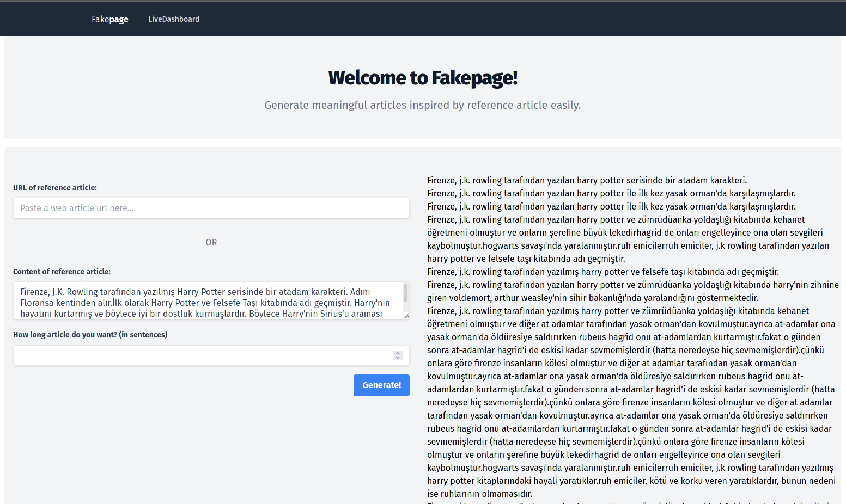This screenshot has width=846, height=504.
Task: Click the 'Generate meaningful articles' subtitle text
Action: 423,105
